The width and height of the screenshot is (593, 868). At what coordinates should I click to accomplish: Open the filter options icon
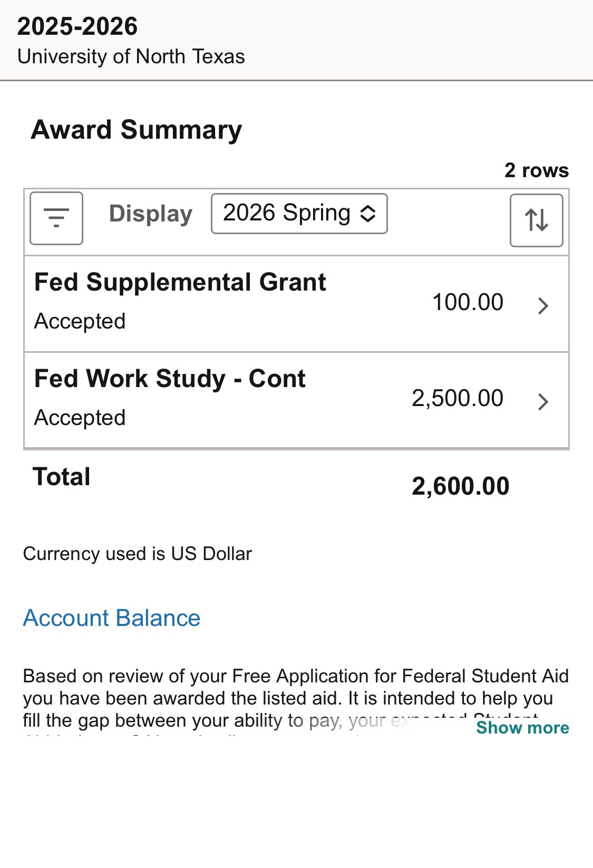click(56, 218)
